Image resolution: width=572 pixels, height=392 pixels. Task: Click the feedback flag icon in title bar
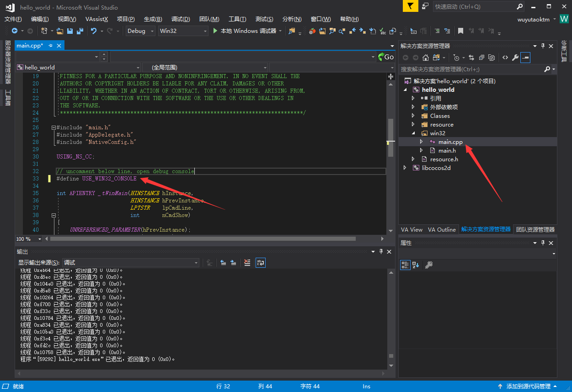point(411,6)
